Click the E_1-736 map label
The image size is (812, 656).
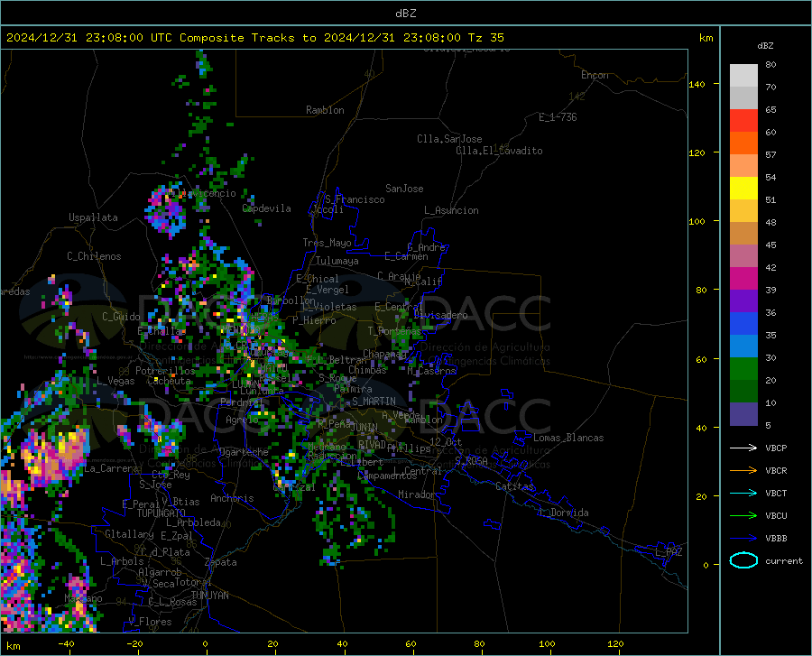[558, 117]
